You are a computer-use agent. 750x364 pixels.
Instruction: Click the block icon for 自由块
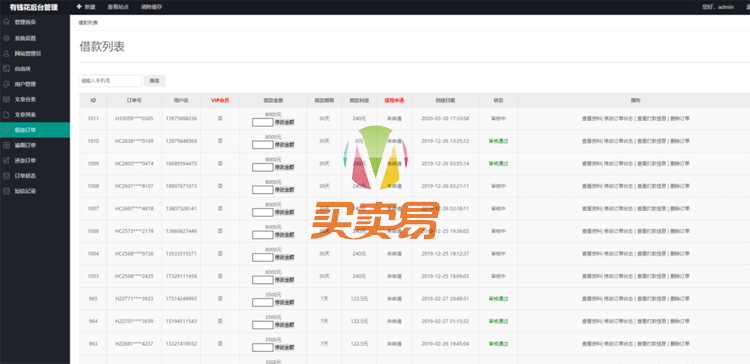click(6, 68)
